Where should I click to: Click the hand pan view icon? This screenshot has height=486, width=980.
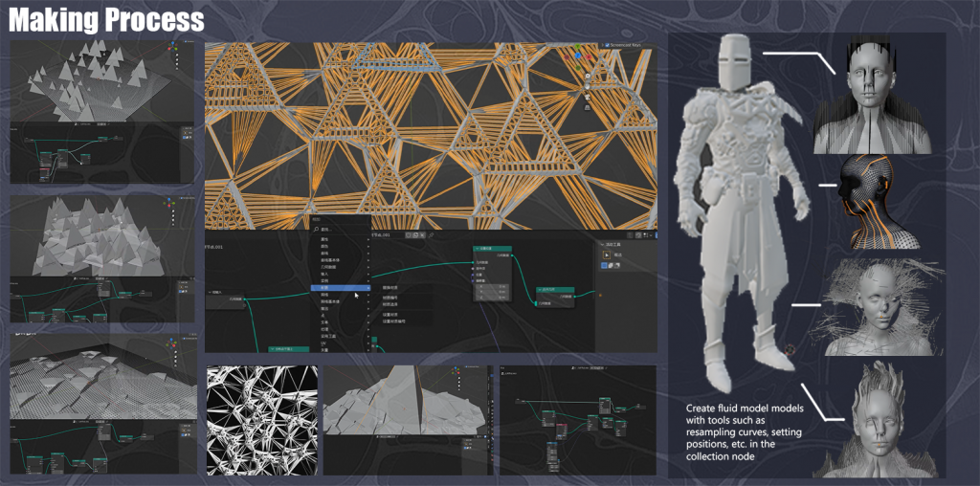[x=587, y=86]
